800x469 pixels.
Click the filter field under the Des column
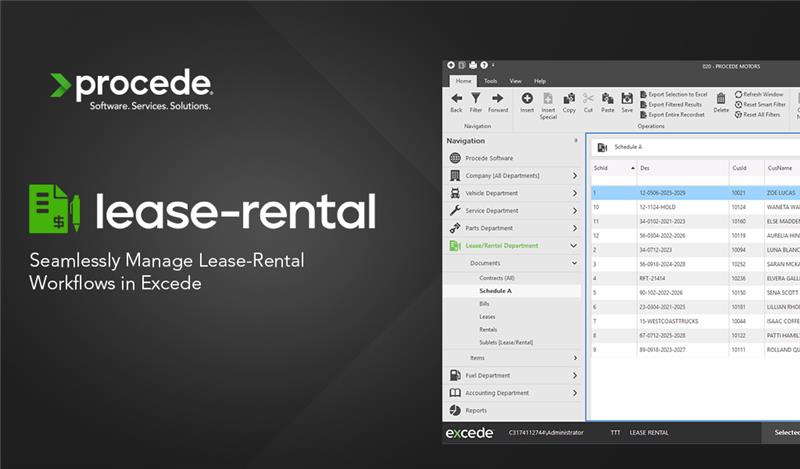pyautogui.click(x=683, y=181)
